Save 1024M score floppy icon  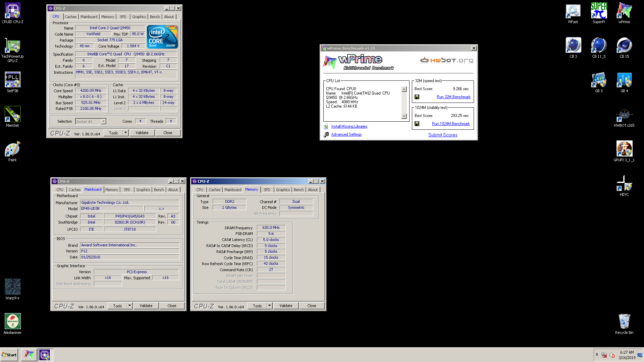pos(417,124)
